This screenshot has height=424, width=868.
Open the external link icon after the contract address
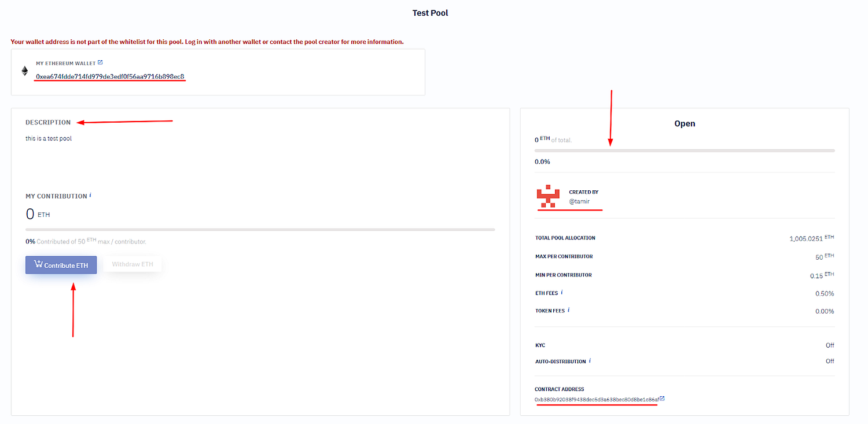(x=662, y=399)
